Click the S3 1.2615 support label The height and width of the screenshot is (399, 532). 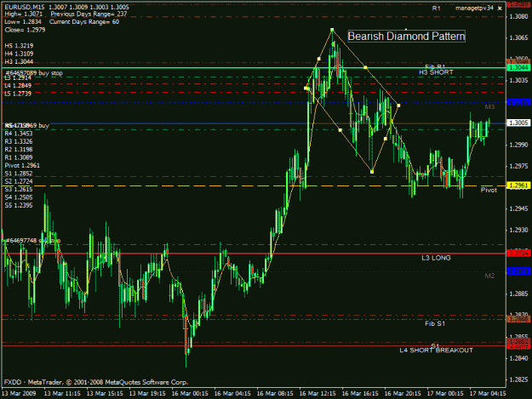point(19,190)
